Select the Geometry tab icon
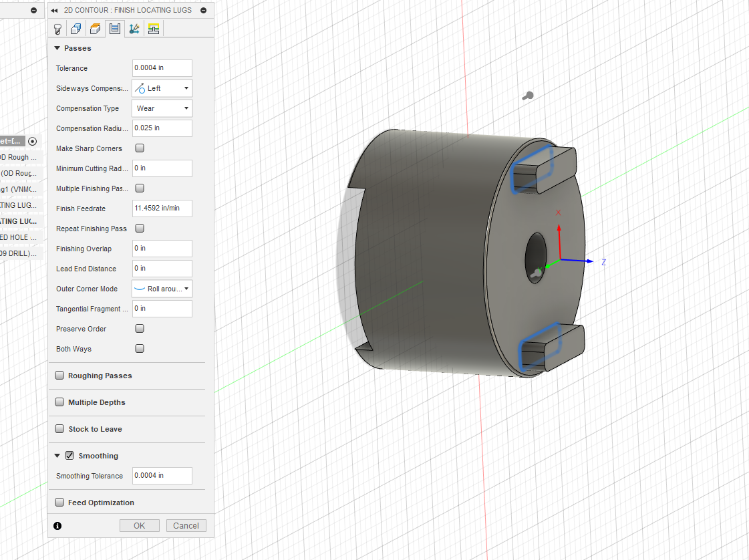This screenshot has width=749, height=560. click(x=76, y=29)
